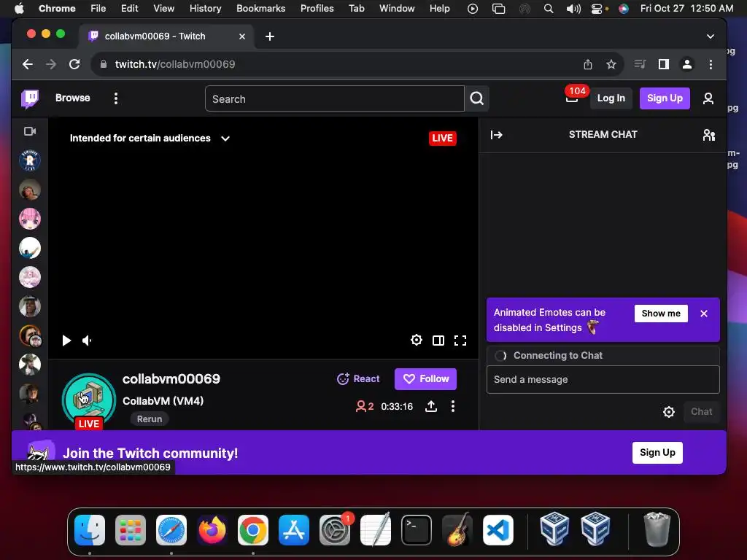747x560 pixels.
Task: Launch Firefox from the dock
Action: [212, 530]
